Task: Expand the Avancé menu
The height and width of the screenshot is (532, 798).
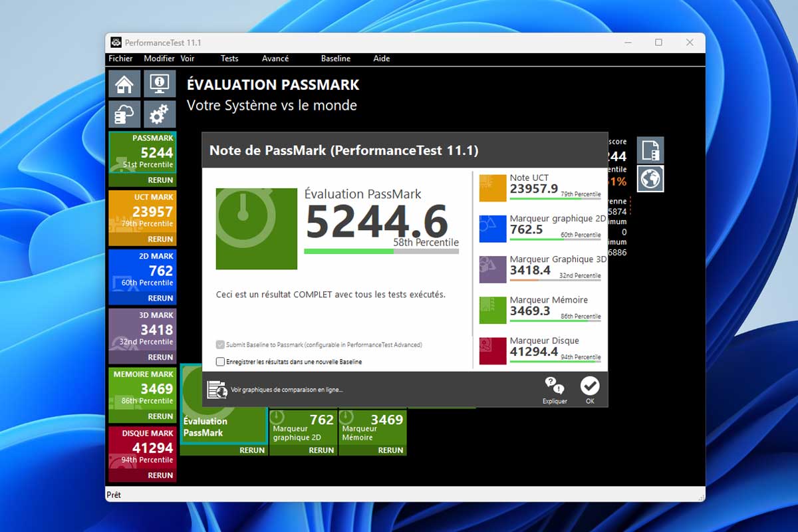Action: [x=275, y=59]
